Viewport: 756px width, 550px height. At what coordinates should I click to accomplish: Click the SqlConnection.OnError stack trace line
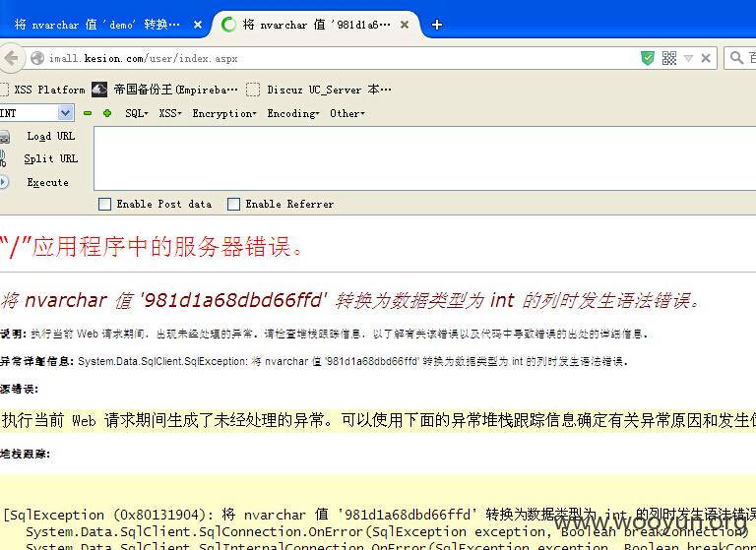[x=386, y=532]
